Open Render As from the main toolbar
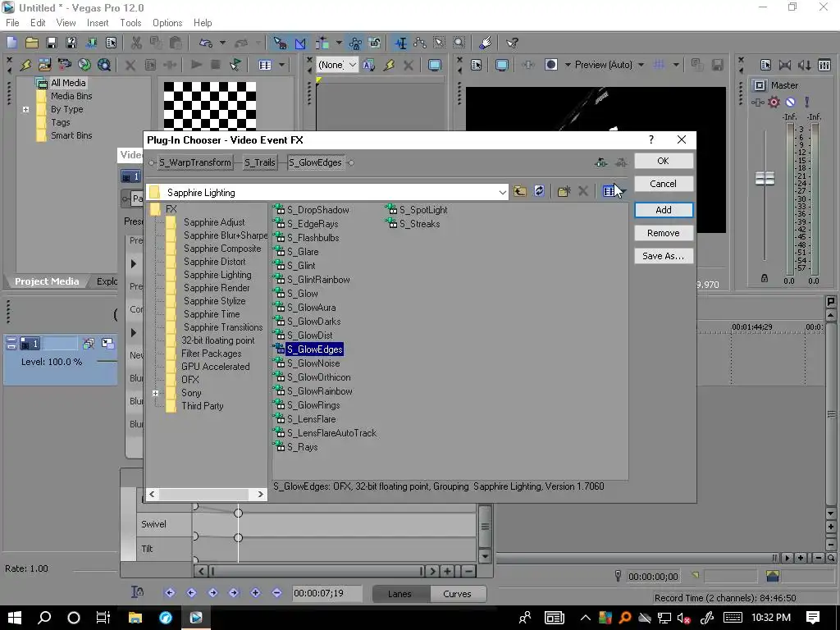Image resolution: width=840 pixels, height=630 pixels. [x=91, y=43]
